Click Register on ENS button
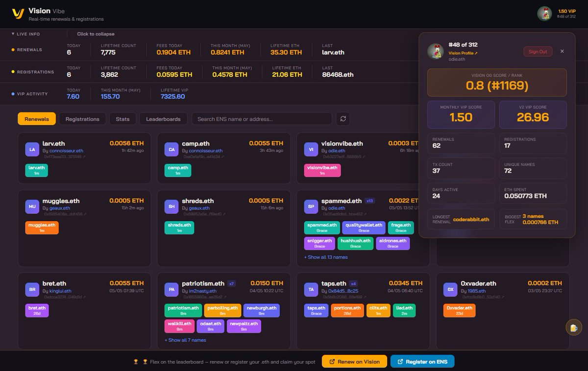Screen dimensions: 588x371 (422, 362)
